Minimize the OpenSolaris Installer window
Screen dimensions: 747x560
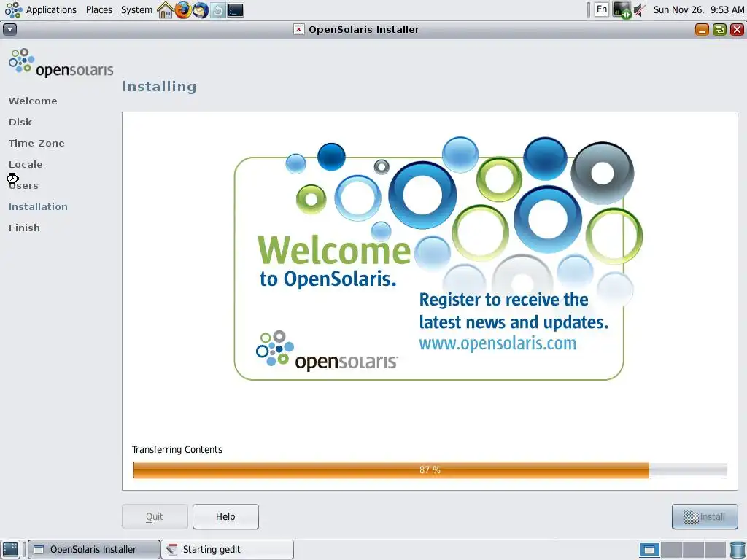(x=703, y=29)
